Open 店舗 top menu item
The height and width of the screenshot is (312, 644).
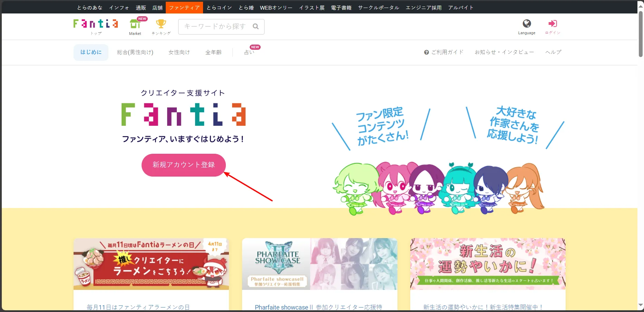click(157, 8)
